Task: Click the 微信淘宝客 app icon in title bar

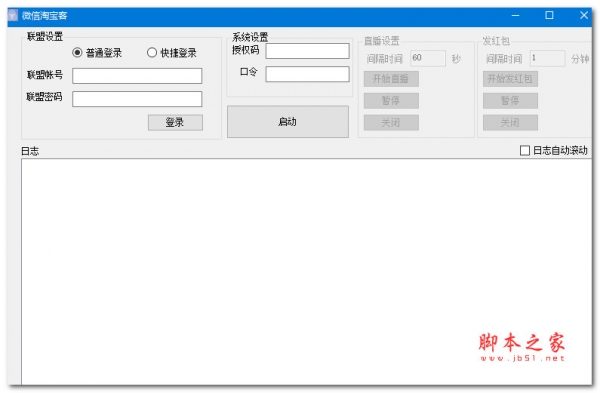Action: pyautogui.click(x=13, y=16)
